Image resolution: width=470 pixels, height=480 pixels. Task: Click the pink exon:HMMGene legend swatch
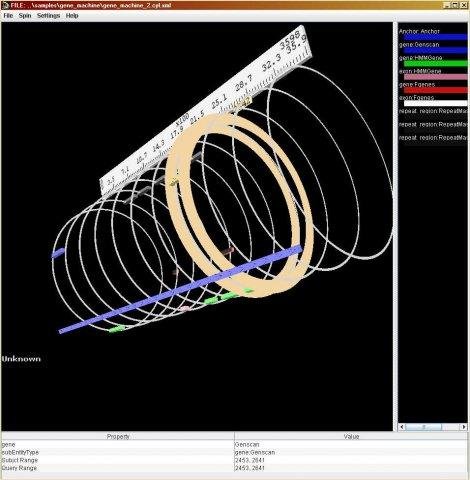(x=435, y=77)
